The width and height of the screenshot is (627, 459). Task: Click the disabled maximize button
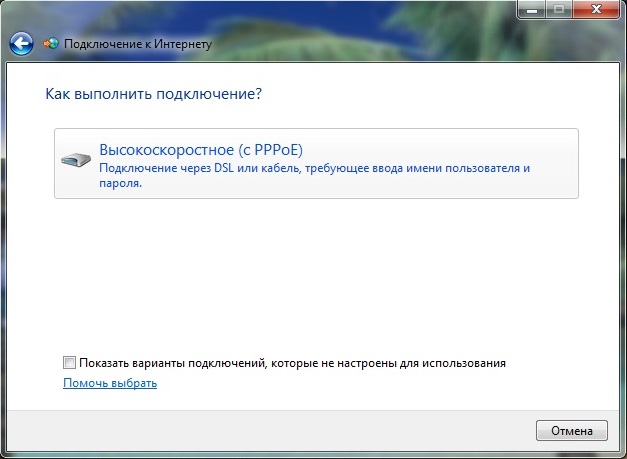tap(559, 10)
